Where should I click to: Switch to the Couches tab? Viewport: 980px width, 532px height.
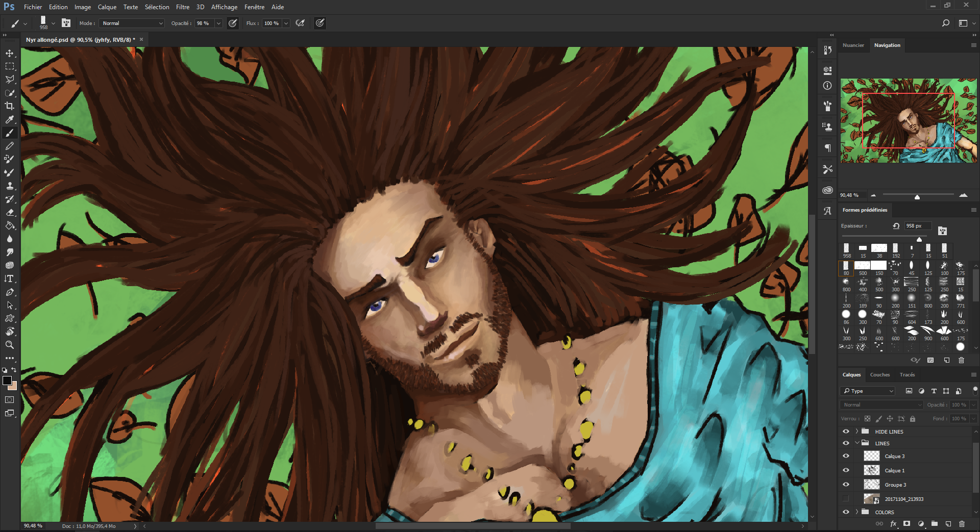tap(879, 375)
